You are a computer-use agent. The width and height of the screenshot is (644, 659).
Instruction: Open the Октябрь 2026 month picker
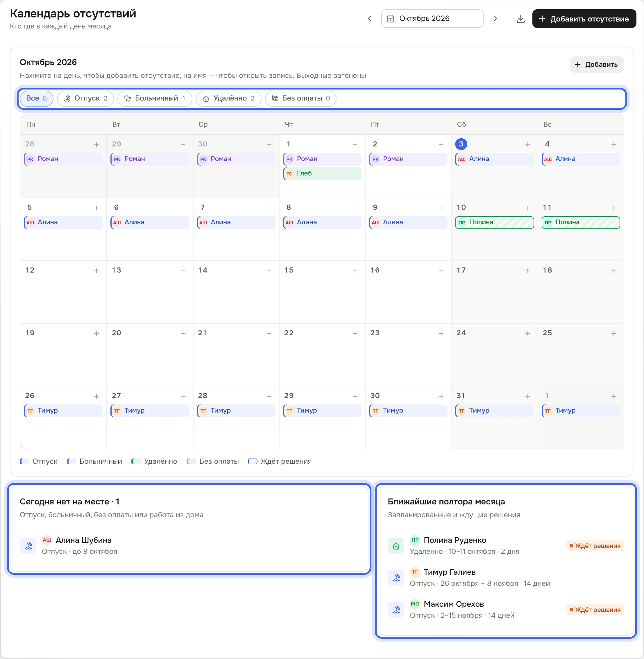coord(432,19)
